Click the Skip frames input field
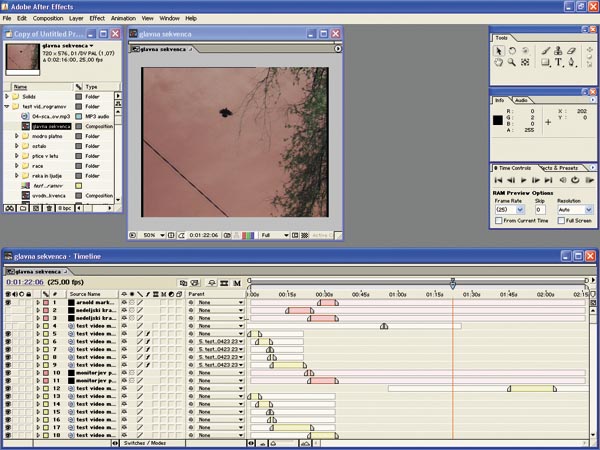600x450 pixels. (538, 210)
